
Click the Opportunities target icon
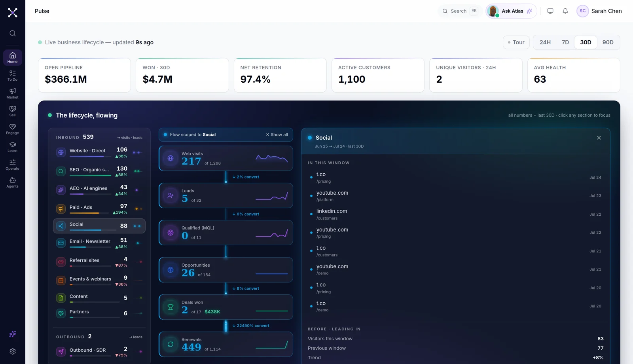(x=171, y=270)
